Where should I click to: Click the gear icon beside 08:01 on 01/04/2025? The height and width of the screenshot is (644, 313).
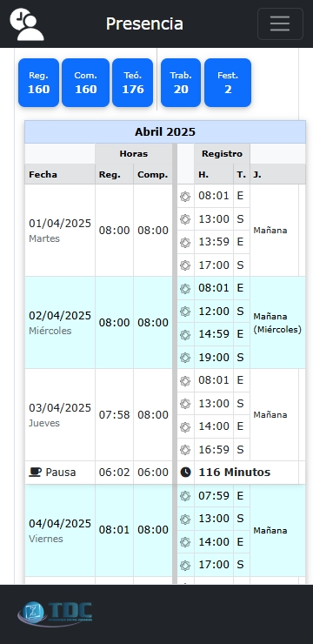[185, 197]
